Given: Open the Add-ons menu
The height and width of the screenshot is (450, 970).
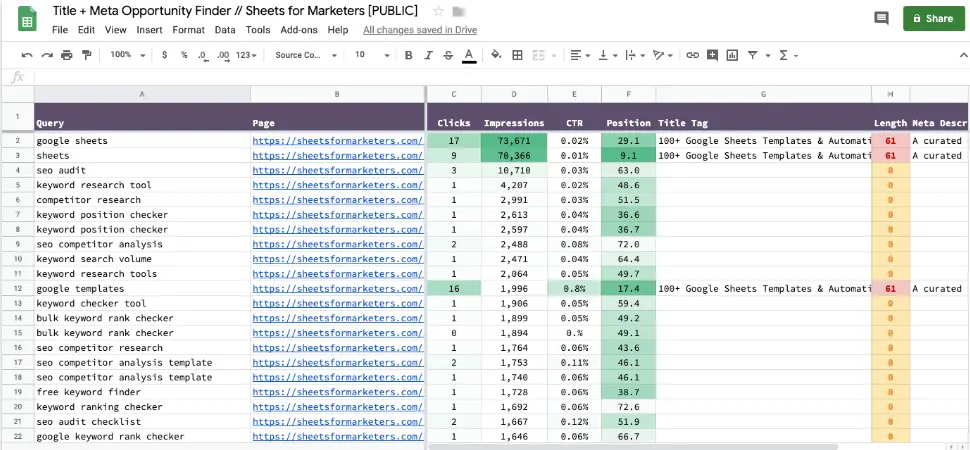Looking at the screenshot, I should pyautogui.click(x=299, y=30).
